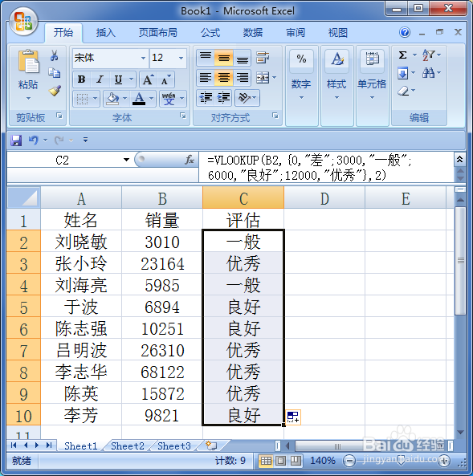Screen dimensions: 473x476
Task: Click the Clear eraser icon
Action: [403, 91]
